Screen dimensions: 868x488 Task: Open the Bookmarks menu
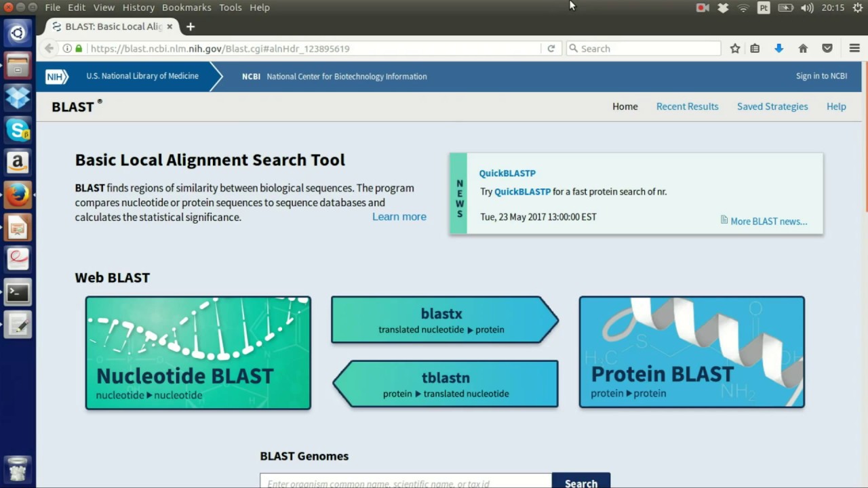coord(186,7)
